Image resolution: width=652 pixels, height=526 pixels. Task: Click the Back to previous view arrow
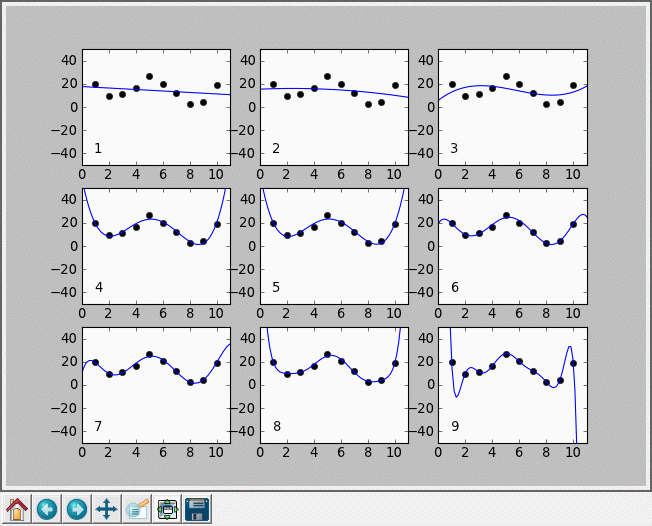[47, 509]
